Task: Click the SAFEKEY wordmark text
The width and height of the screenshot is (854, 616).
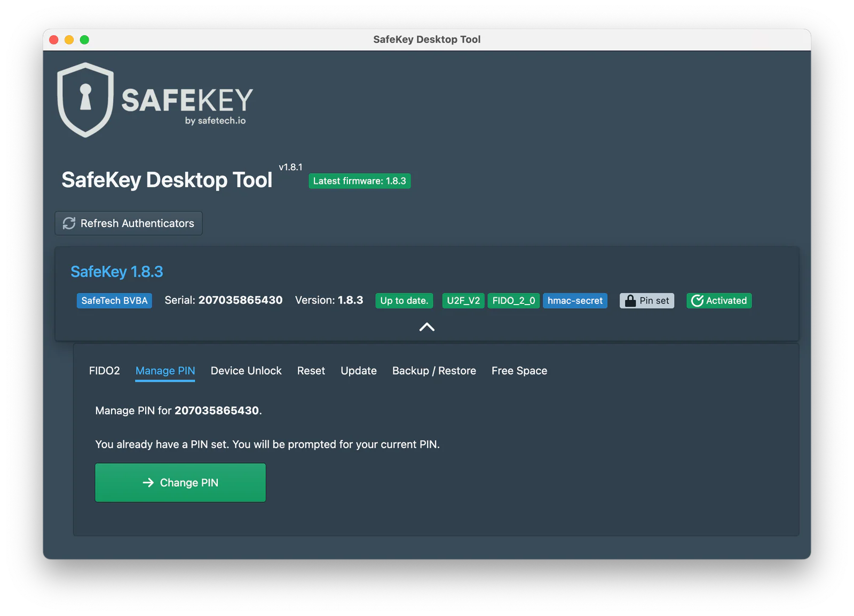Action: (x=187, y=100)
